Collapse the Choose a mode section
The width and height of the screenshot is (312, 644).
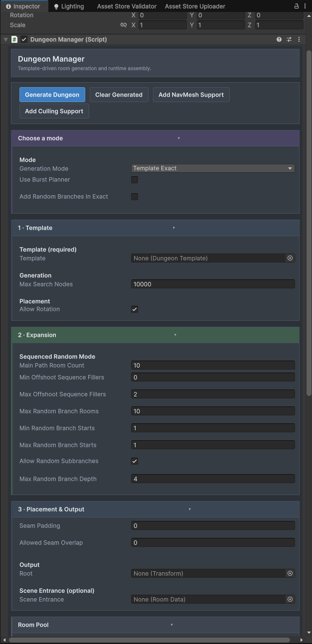coord(155,138)
